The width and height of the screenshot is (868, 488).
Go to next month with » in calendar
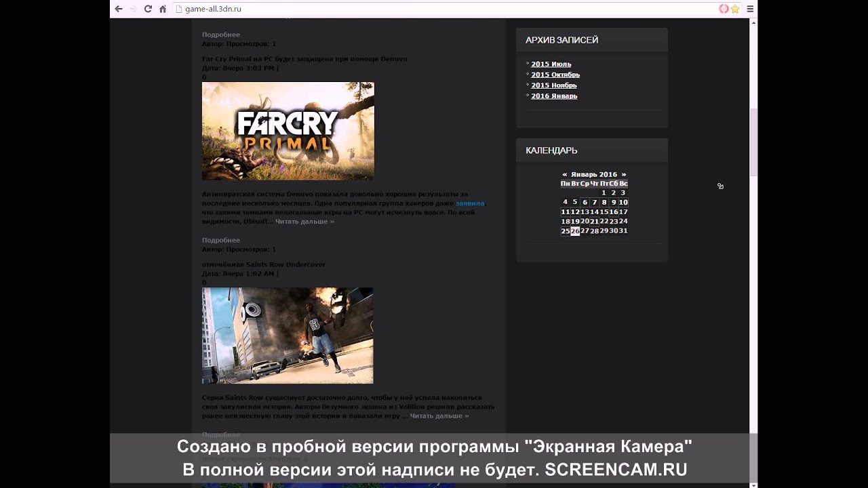(x=624, y=174)
